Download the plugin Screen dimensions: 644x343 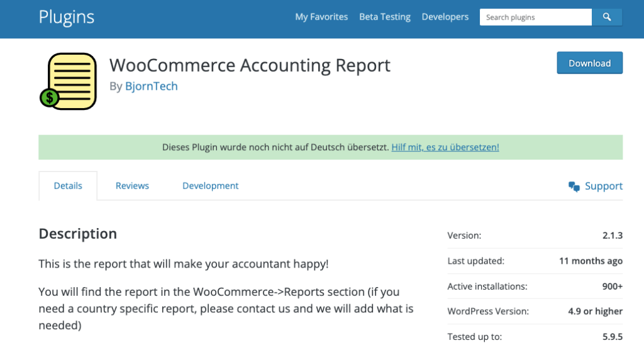coord(590,63)
